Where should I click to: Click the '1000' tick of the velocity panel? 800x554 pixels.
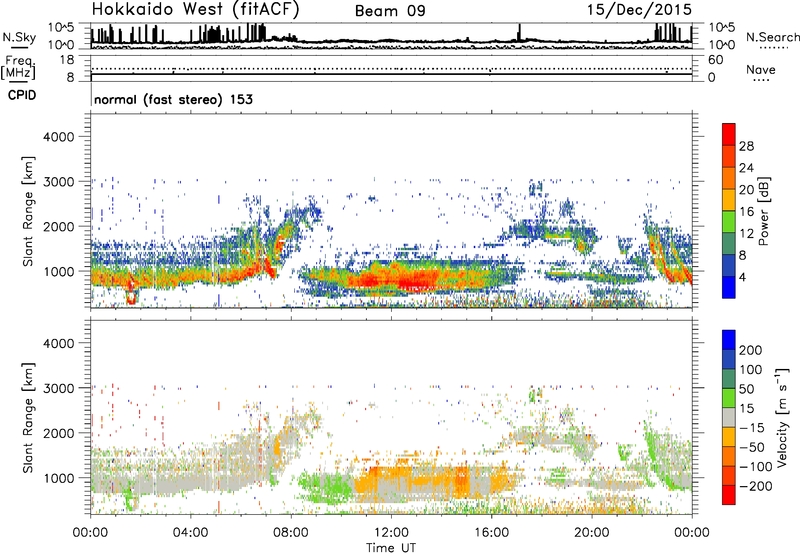tap(59, 478)
